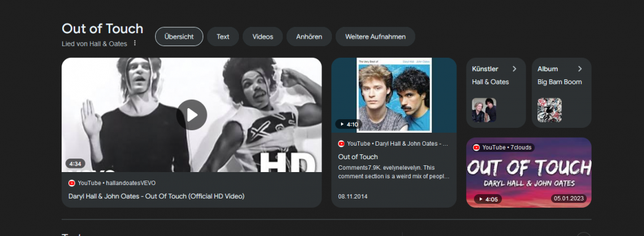Click the 05.01.2023 date badge
The height and width of the screenshot is (236, 644).
[569, 199]
